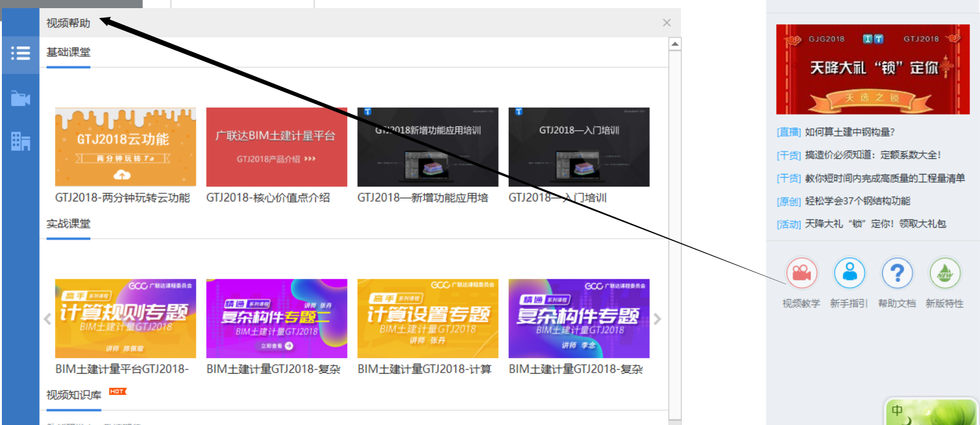The image size is (980, 425).
Task: Select the 基础课堂 section tab
Action: tap(68, 52)
